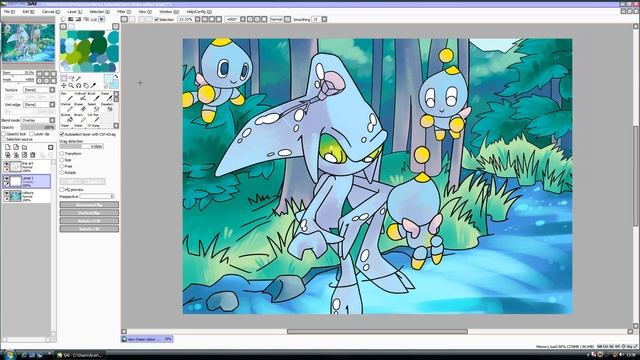Select the Pen brush tool
The image size is (640, 360).
pos(67,97)
